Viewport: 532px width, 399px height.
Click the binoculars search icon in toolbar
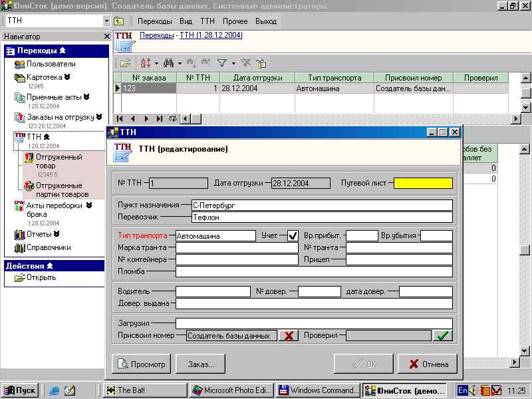[168, 63]
